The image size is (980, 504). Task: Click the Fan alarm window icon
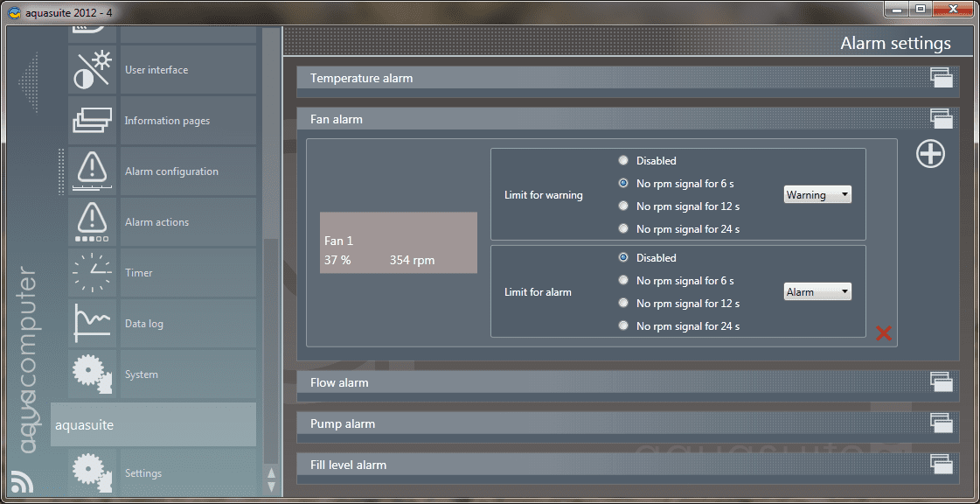(942, 118)
